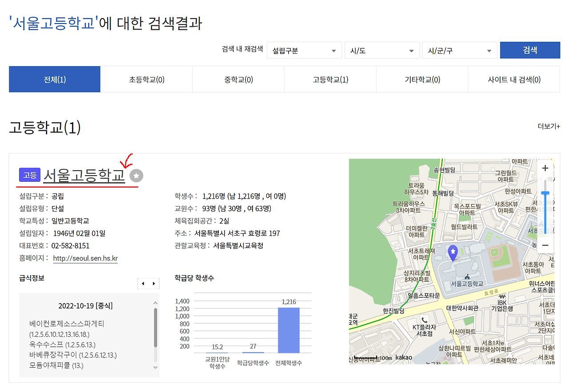Click the 학급당학생수 bar in the chart
The image size is (569, 392).
pyautogui.click(x=253, y=352)
